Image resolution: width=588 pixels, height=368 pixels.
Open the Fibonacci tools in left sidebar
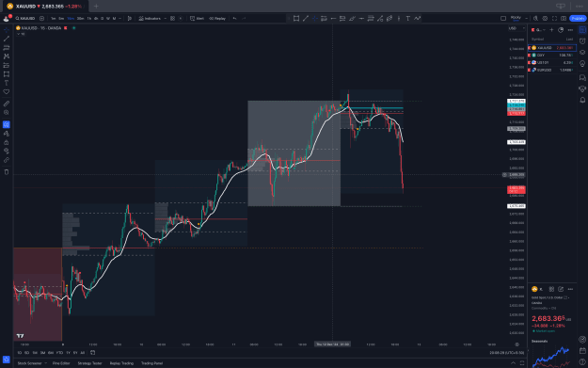7,48
